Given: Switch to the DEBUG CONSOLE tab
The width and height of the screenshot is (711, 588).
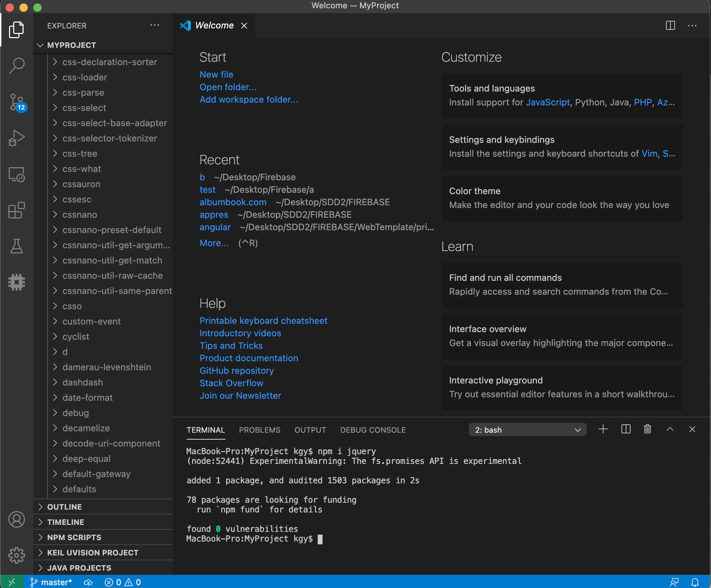Looking at the screenshot, I should coord(373,430).
